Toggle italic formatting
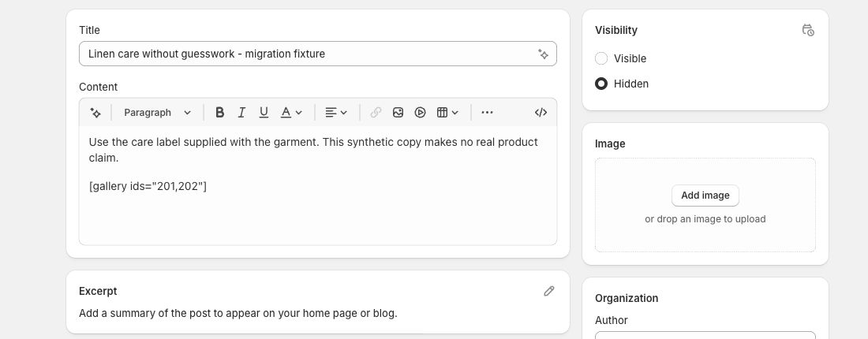The image size is (868, 339). pyautogui.click(x=241, y=112)
